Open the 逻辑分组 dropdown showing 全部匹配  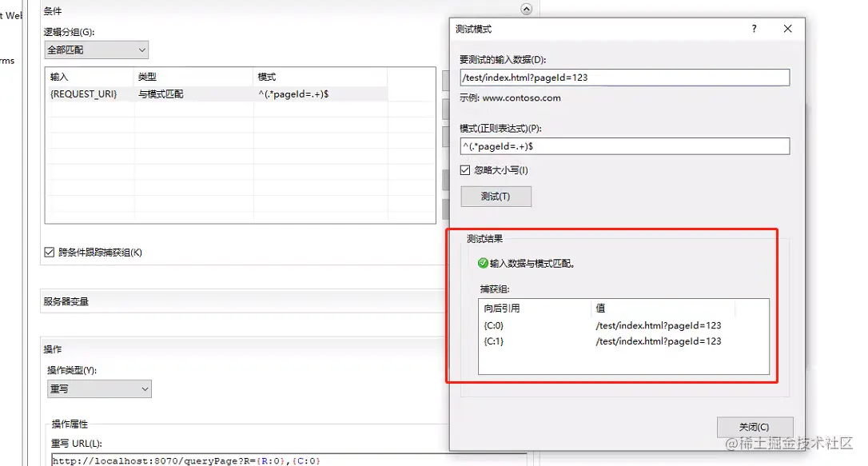97,50
